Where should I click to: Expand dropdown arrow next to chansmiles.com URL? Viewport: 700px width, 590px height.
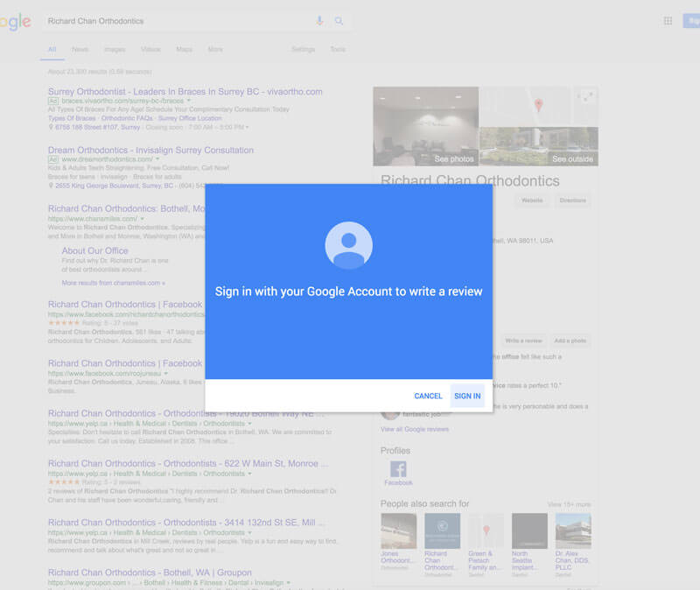pos(143,219)
